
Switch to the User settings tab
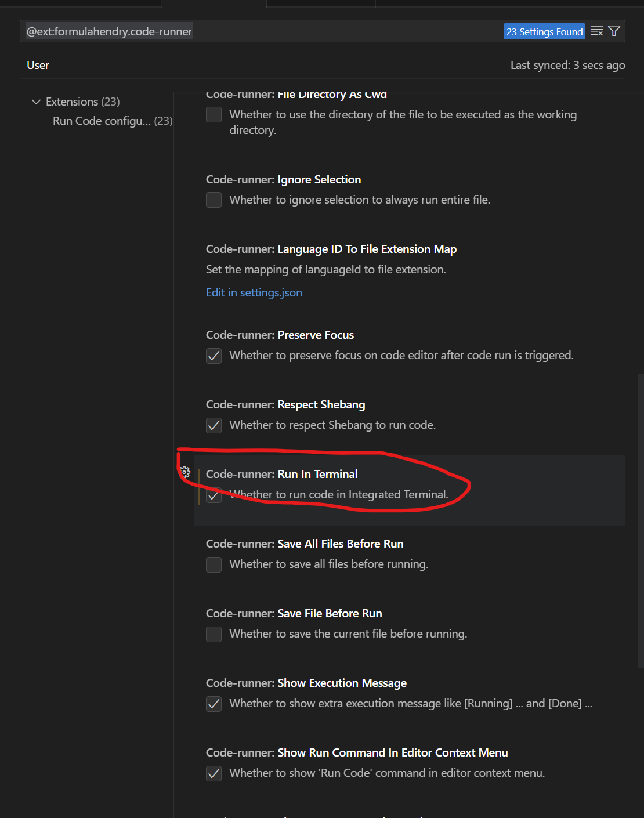38,65
